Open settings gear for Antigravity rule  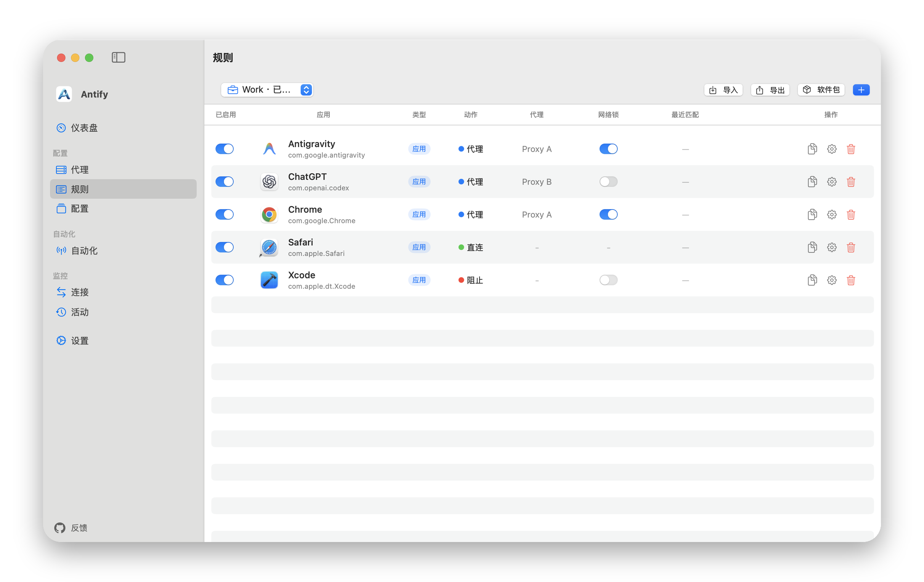pyautogui.click(x=831, y=149)
